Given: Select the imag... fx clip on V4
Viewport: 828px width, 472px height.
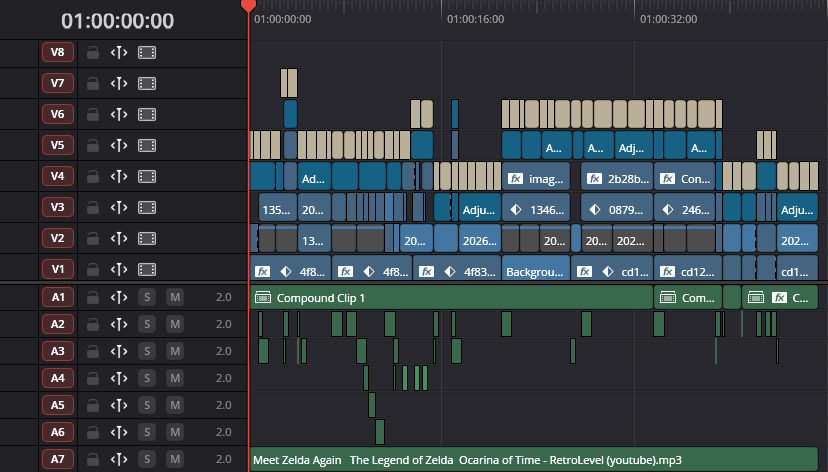Looking at the screenshot, I should point(536,176).
